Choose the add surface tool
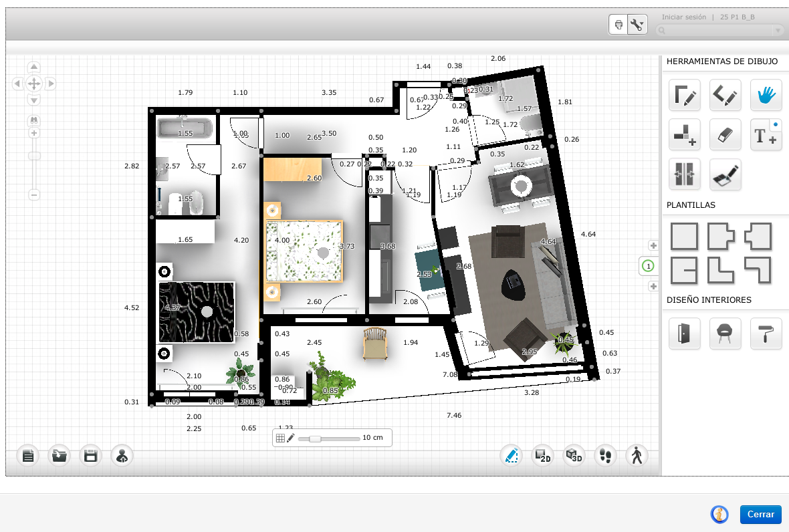Image resolution: width=789 pixels, height=532 pixels. pyautogui.click(x=684, y=134)
